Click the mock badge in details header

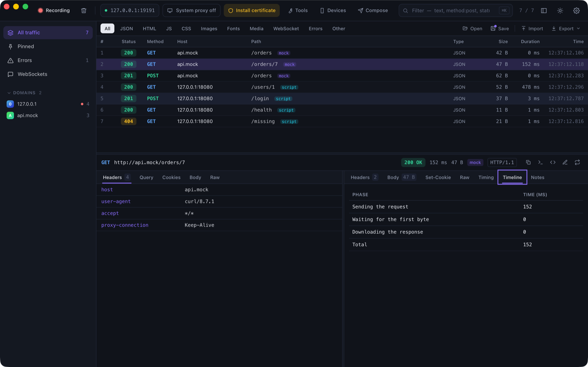tap(475, 162)
